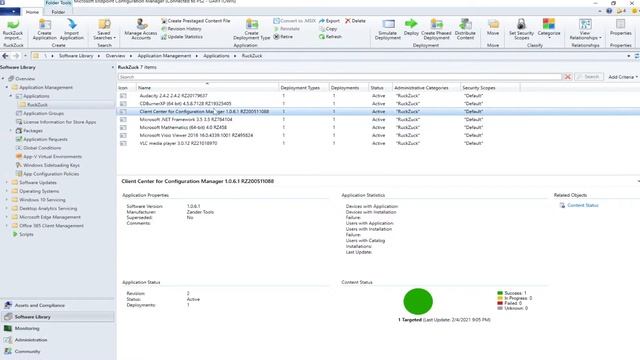Viewport: 640px width, 360px height.
Task: Select App-V Virtual Environments
Action: 52,156
